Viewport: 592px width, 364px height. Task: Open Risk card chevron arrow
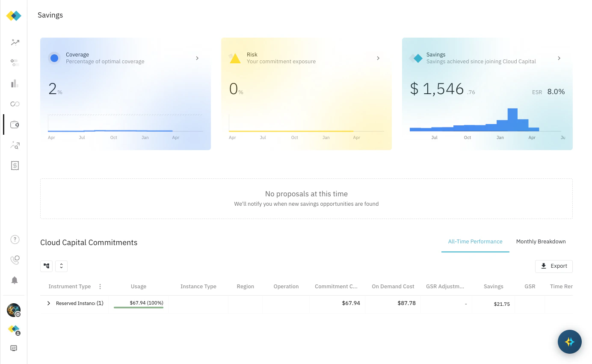coord(378,58)
